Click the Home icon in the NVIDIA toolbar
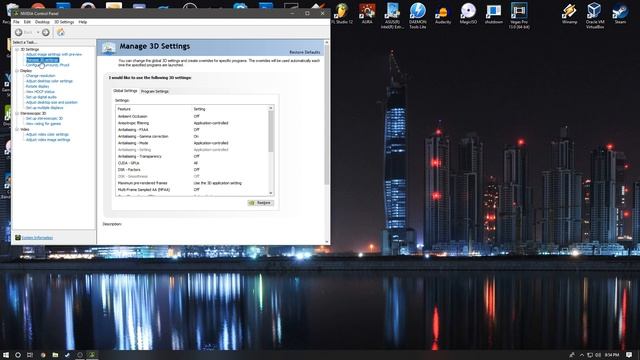Screen dimensions: 640x360 click(60, 32)
